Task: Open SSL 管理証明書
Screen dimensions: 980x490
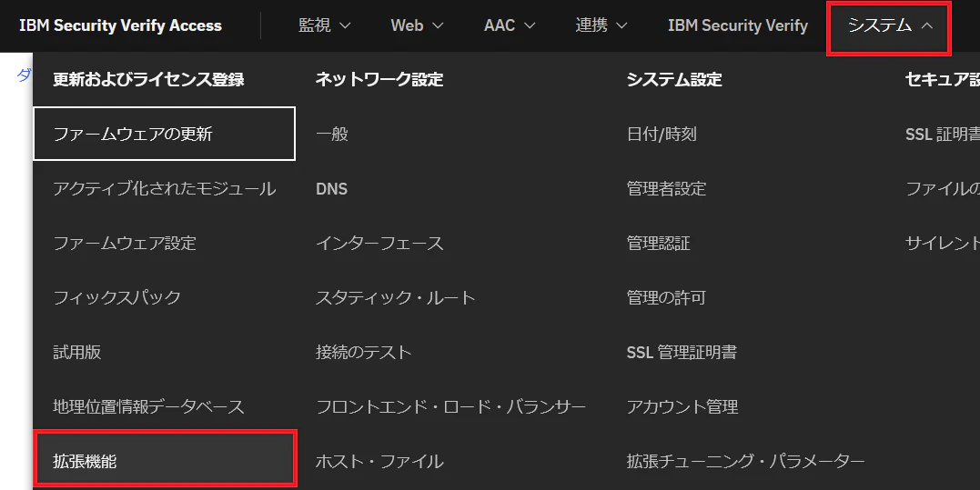Action: tap(682, 352)
